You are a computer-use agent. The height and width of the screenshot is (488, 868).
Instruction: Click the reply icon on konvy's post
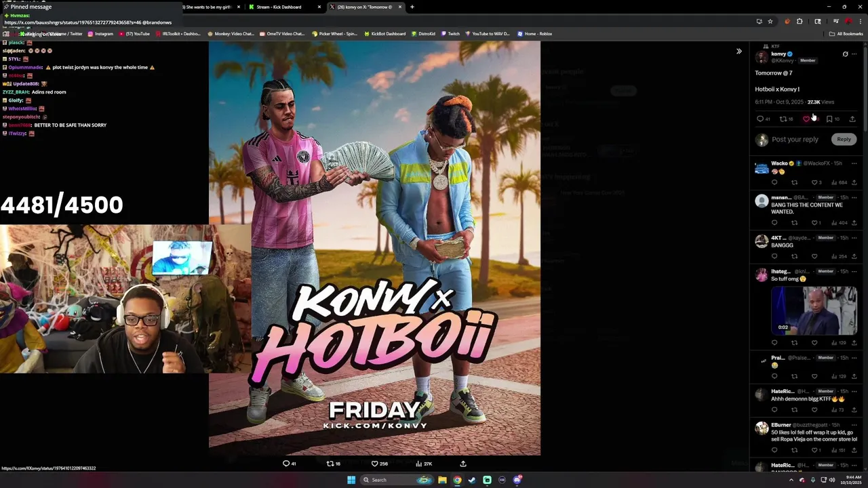pos(760,119)
